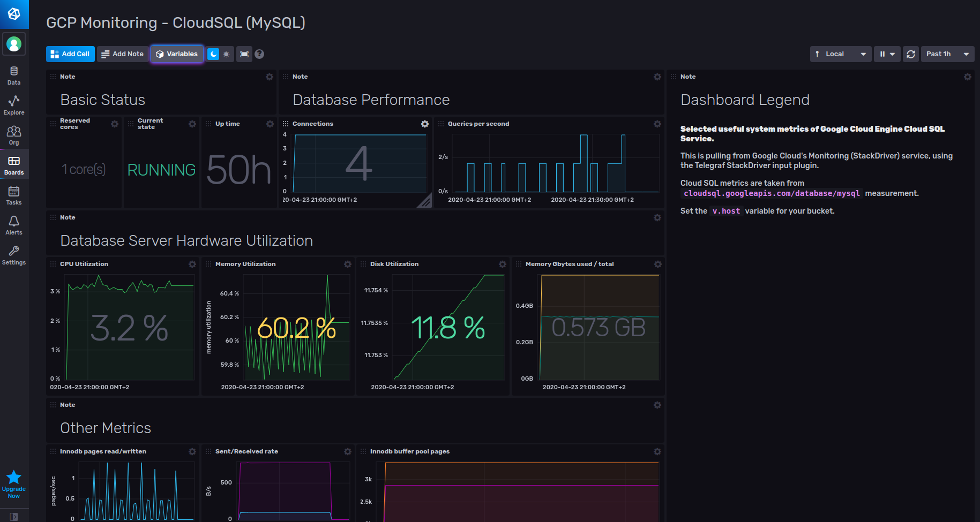The image size is (980, 522).
Task: Open the InfluxDB home logo
Action: (14, 14)
